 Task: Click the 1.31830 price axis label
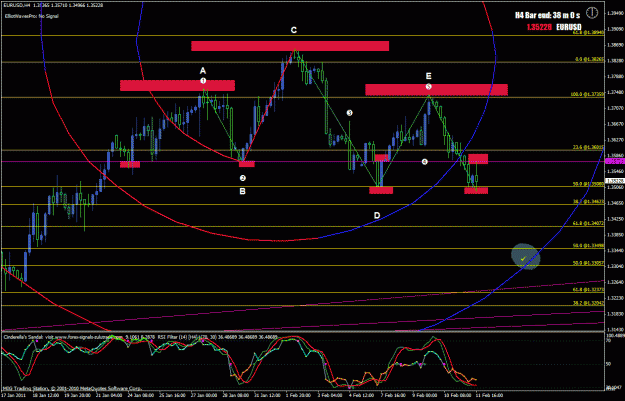[615, 313]
